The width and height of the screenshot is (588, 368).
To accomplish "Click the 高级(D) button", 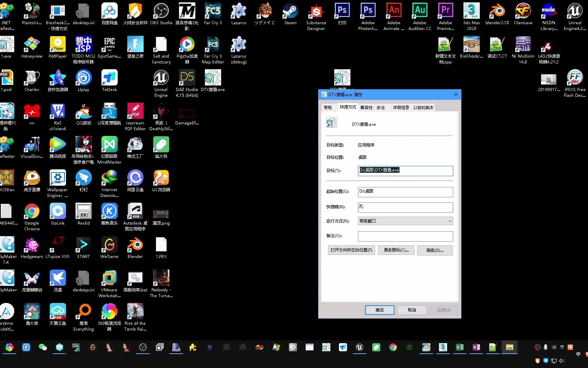I will click(x=435, y=250).
